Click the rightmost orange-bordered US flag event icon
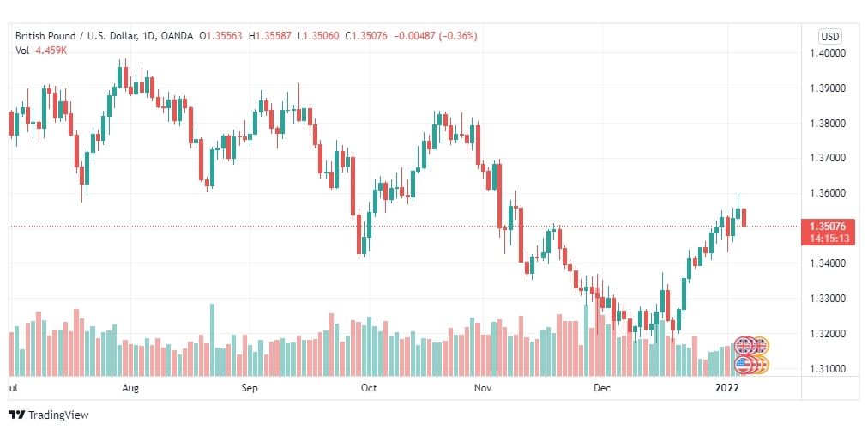This screenshot has height=430, width=868. click(761, 365)
